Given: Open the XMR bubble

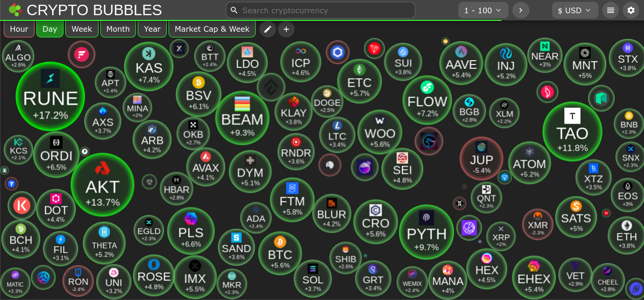Looking at the screenshot, I should [537, 224].
